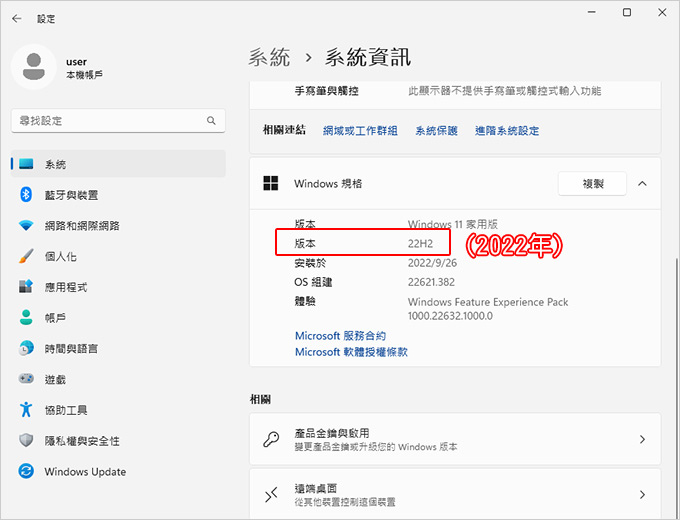Open the 協助工具 accessibility icon
This screenshot has width=680, height=520.
[26, 409]
